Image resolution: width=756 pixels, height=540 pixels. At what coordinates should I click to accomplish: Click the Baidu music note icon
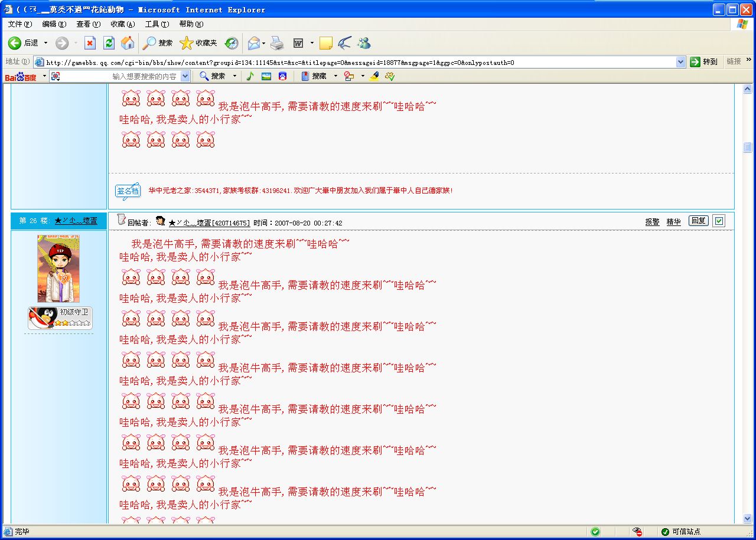tap(250, 76)
